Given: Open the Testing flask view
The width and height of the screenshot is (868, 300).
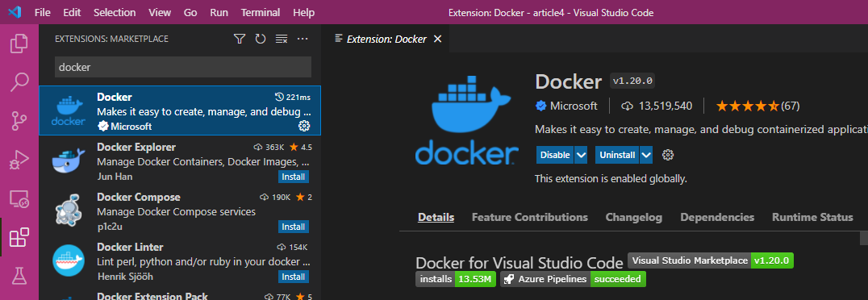Looking at the screenshot, I should [x=19, y=276].
